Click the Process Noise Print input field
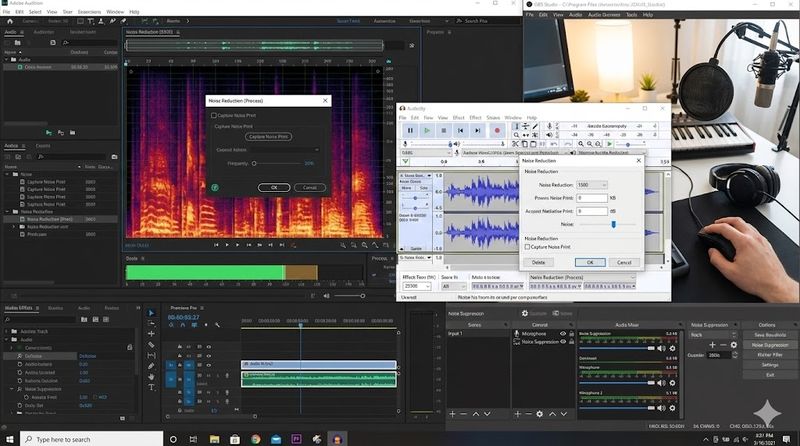Viewport: 800px width, 446px height. (x=592, y=198)
